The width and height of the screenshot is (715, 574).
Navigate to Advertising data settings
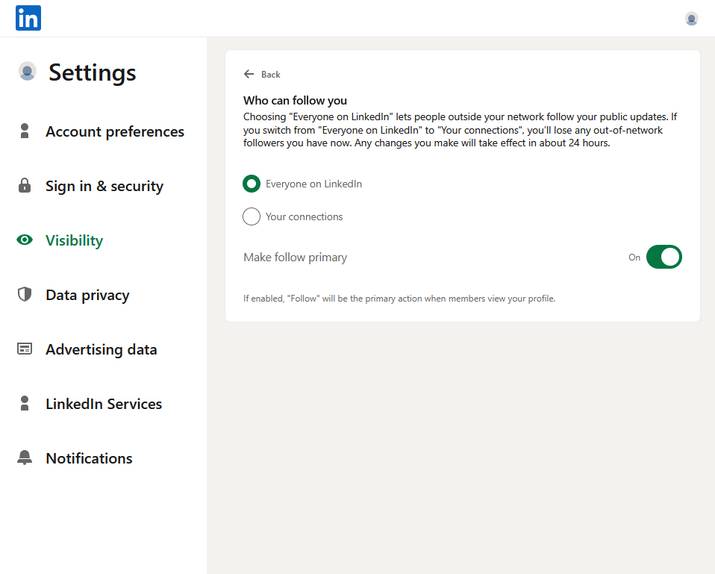101,349
